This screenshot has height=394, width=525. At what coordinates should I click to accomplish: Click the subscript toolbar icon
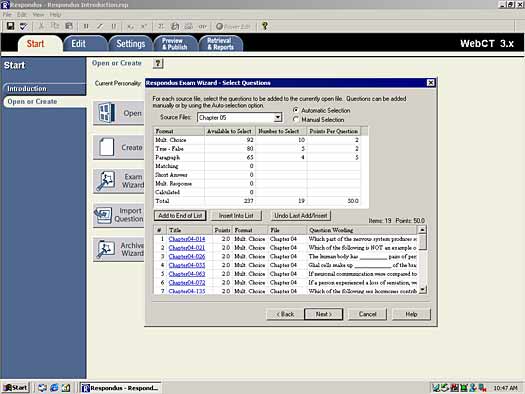coord(130,26)
